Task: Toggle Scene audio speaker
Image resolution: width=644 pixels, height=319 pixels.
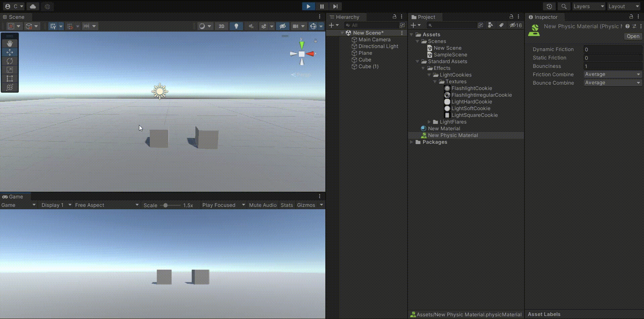Action: tap(251, 26)
